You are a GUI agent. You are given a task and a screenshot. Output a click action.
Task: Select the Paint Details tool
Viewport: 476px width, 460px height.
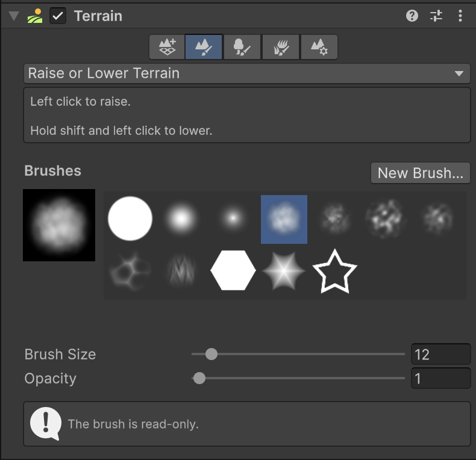pyautogui.click(x=281, y=47)
